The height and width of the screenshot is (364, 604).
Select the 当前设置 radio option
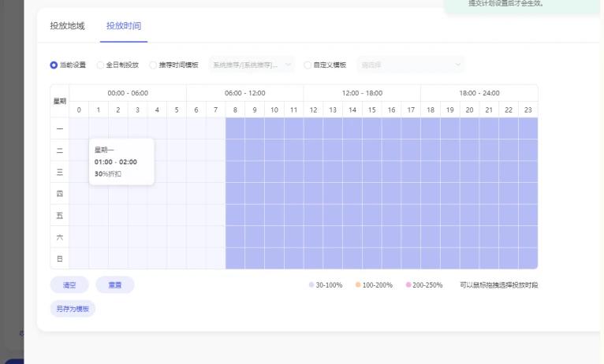click(54, 65)
